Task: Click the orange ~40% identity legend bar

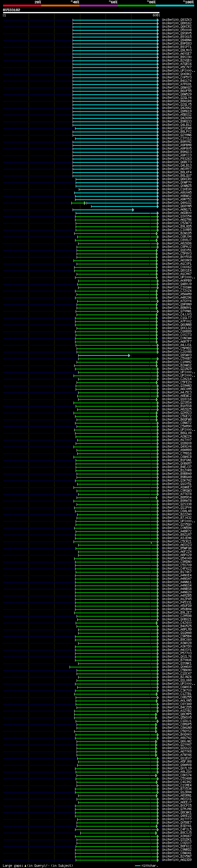Action: [x=60, y=6]
